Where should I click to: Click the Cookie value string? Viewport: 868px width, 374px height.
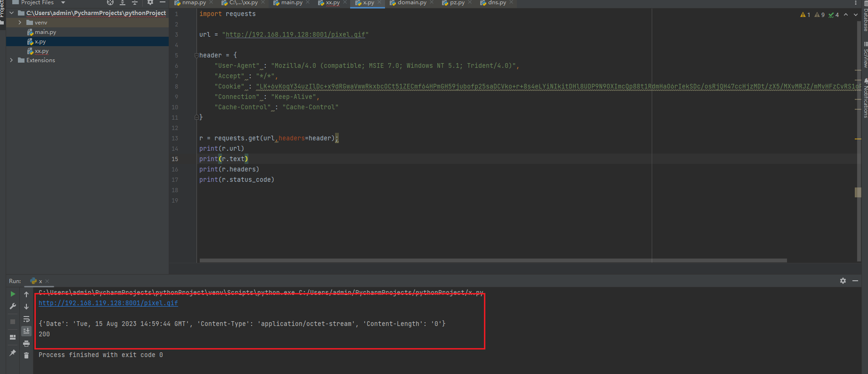coord(559,87)
